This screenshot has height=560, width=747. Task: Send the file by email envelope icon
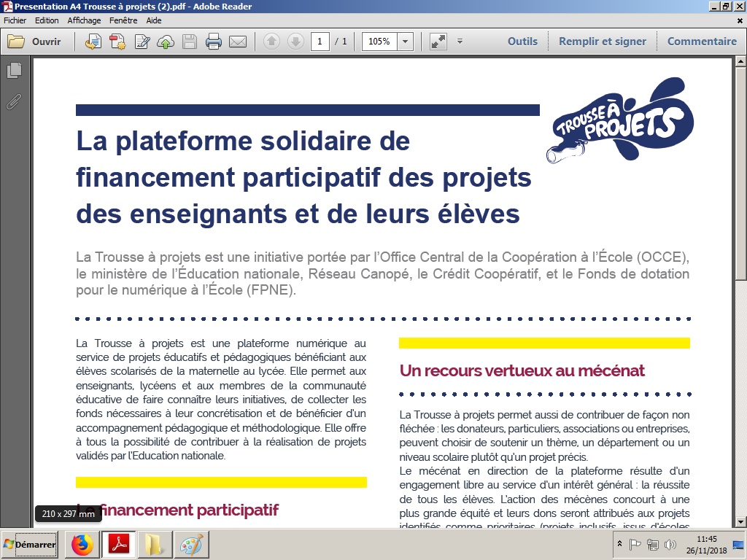pos(238,42)
